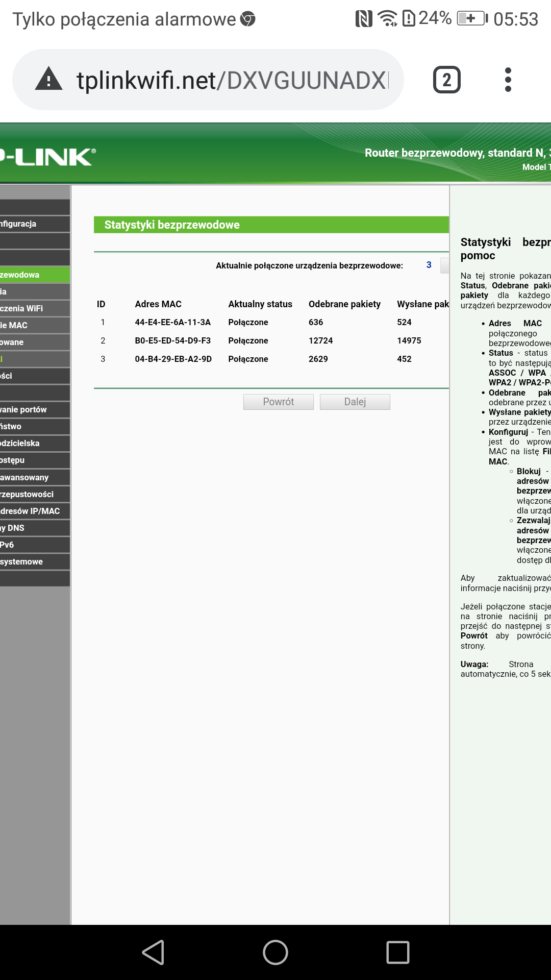The width and height of the screenshot is (551, 980).
Task: Tap the tplinkwifi.net address bar
Action: (x=208, y=80)
